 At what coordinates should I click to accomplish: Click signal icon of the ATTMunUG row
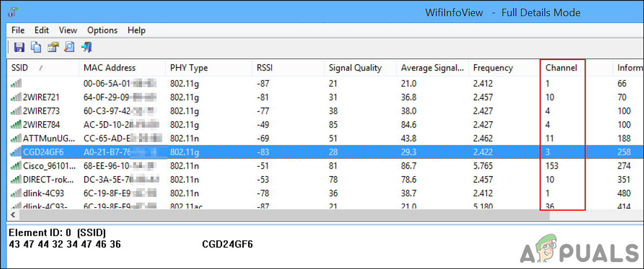(x=16, y=139)
